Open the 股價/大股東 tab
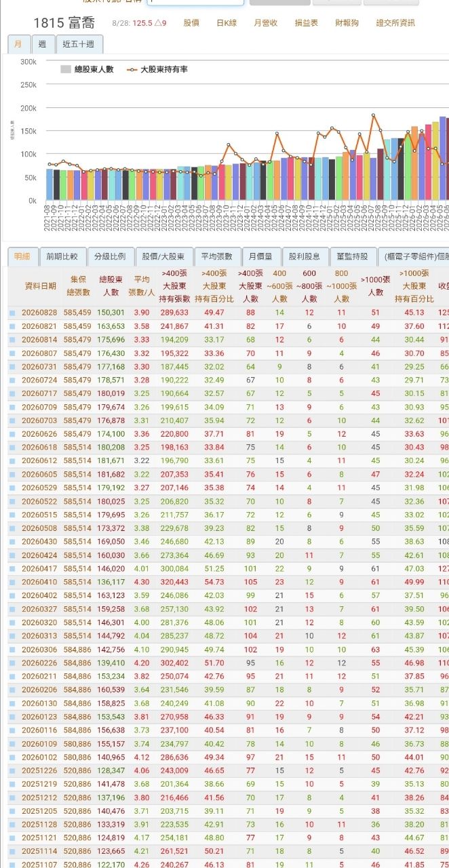 click(x=164, y=257)
